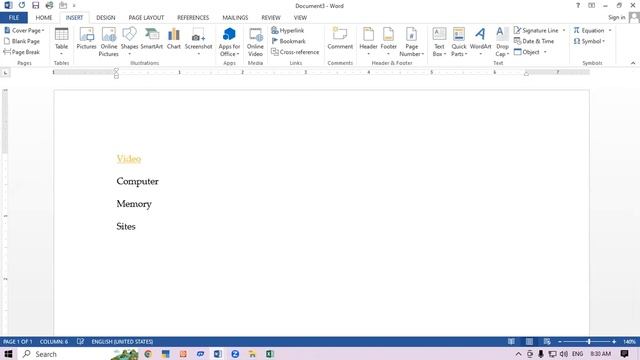Image resolution: width=640 pixels, height=360 pixels.
Task: Sign in to Office account
Action: [616, 18]
